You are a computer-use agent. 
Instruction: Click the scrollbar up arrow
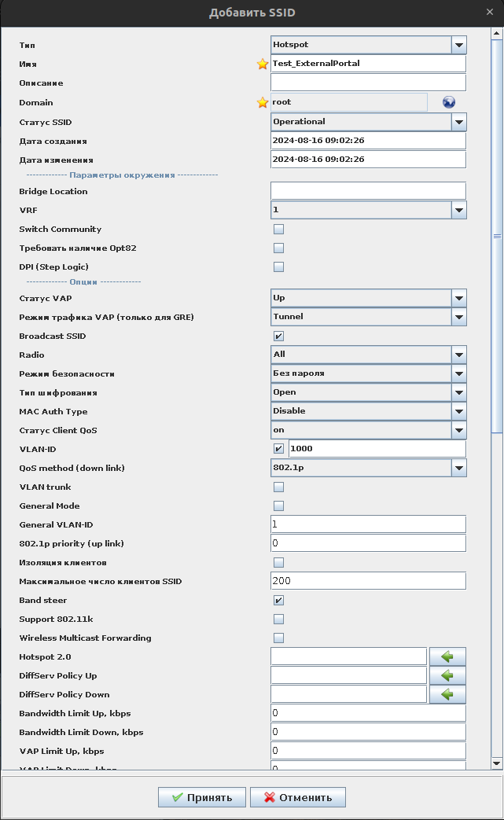[496, 33]
